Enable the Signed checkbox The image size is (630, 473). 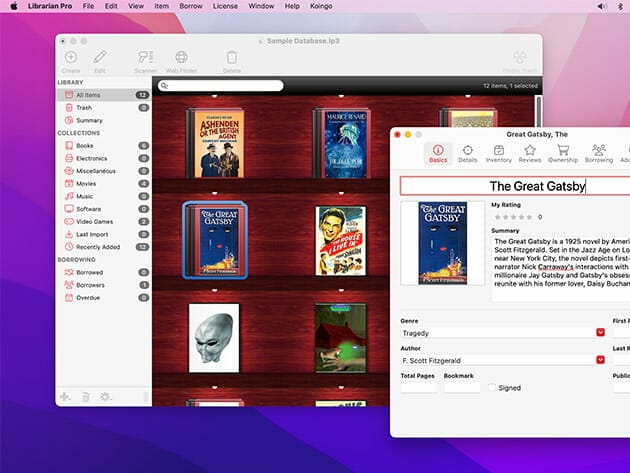(492, 387)
